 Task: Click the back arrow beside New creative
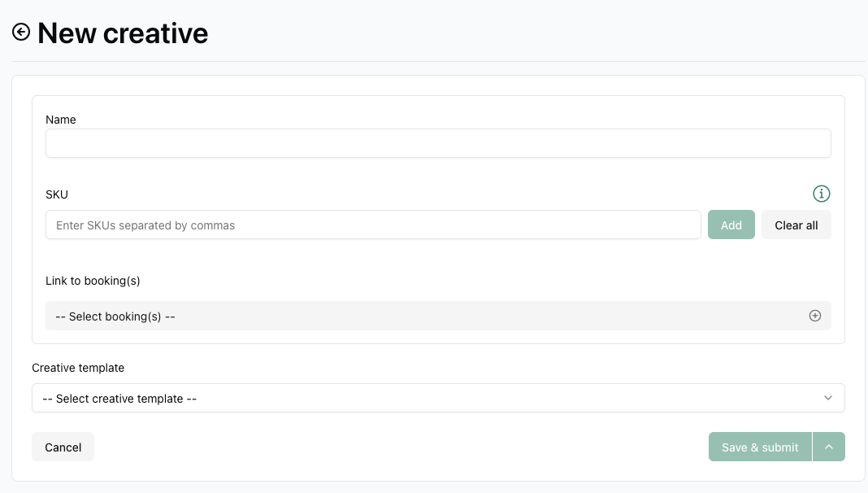pyautogui.click(x=21, y=32)
